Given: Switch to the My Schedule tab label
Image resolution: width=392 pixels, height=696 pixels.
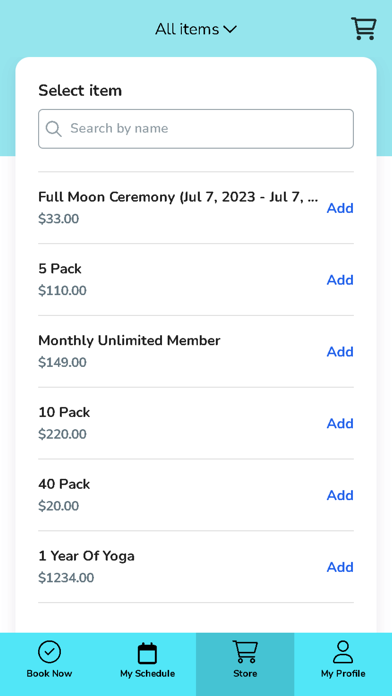Looking at the screenshot, I should point(147,673).
